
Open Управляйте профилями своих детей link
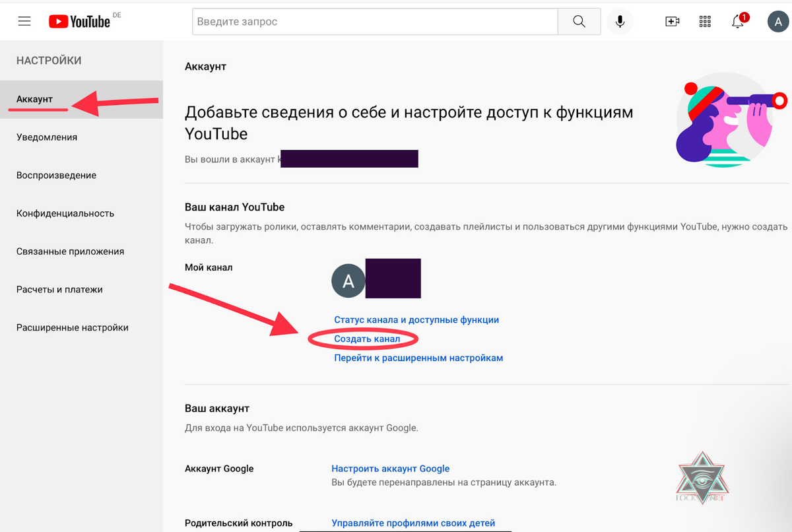pyautogui.click(x=413, y=523)
